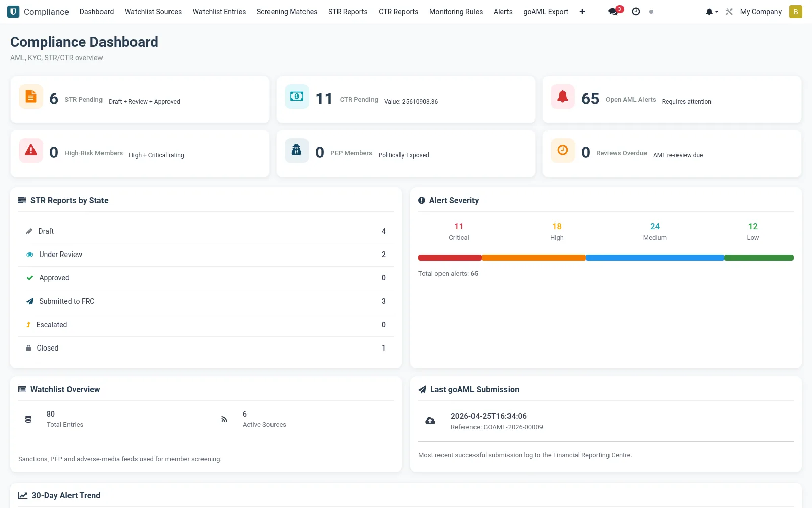Open the activities clock icon
Image resolution: width=812 pixels, height=508 pixels.
point(636,11)
